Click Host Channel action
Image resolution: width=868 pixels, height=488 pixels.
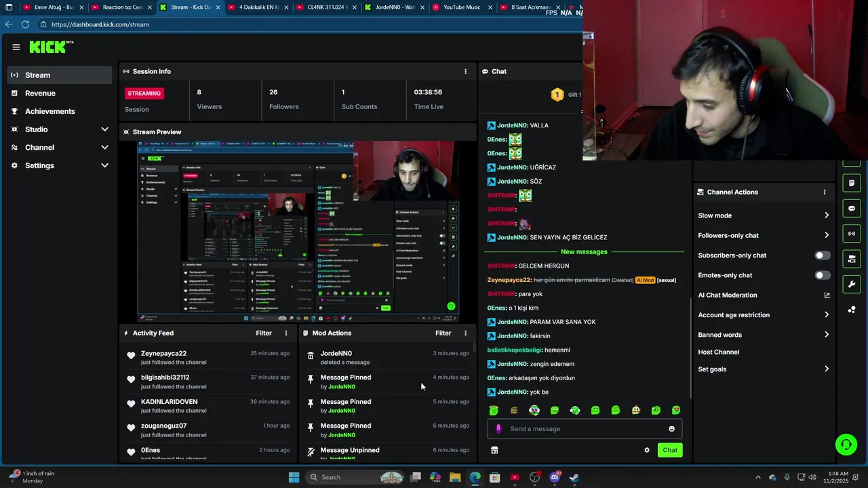point(718,352)
